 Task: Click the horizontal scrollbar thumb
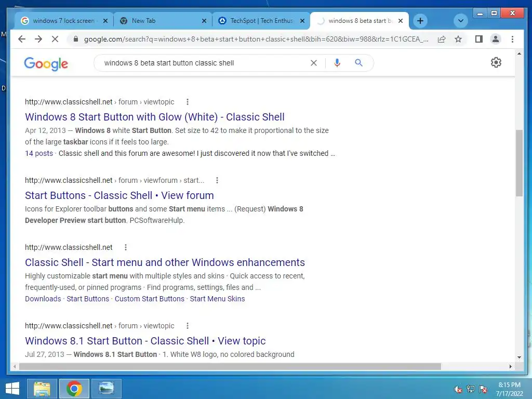[x=230, y=366]
